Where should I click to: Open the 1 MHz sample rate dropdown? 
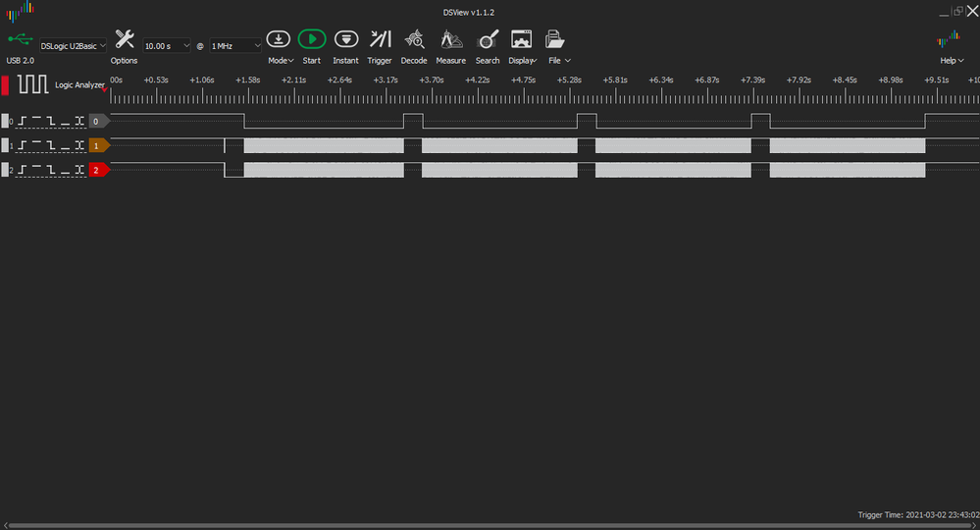tap(235, 45)
